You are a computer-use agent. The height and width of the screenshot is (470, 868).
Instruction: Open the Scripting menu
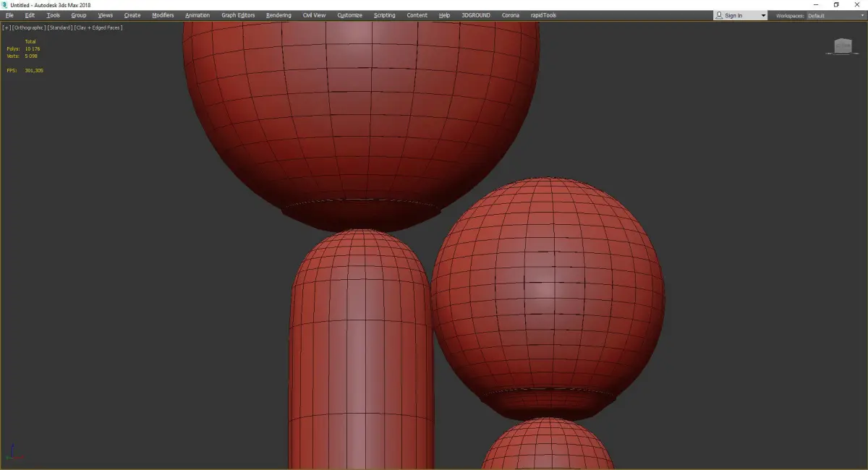(x=385, y=15)
